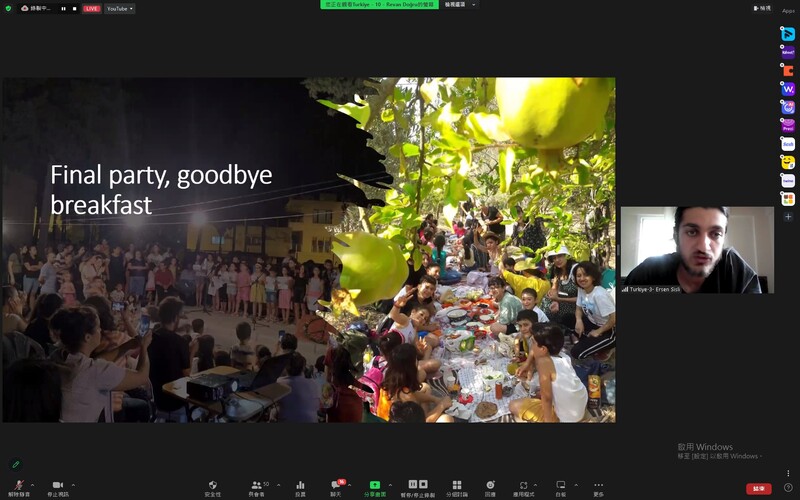Switch the view layout at top right
Viewport: 800px width, 500px height.
(x=762, y=8)
